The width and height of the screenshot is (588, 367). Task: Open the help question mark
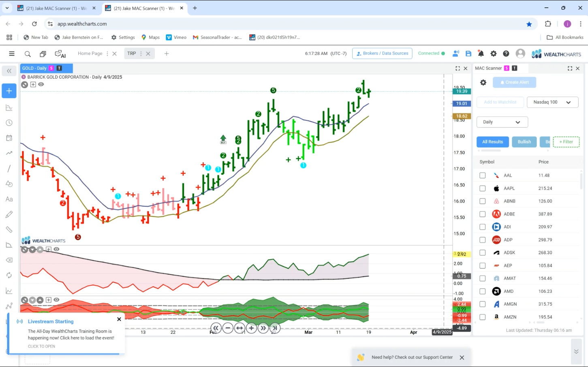click(506, 53)
